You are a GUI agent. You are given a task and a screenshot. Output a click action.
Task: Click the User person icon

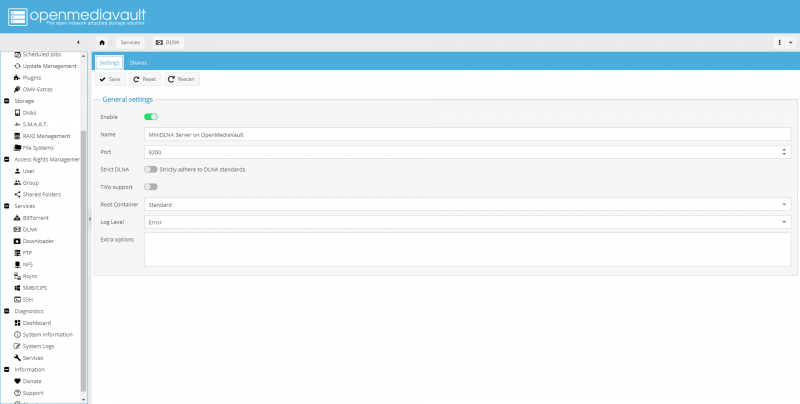(x=17, y=171)
